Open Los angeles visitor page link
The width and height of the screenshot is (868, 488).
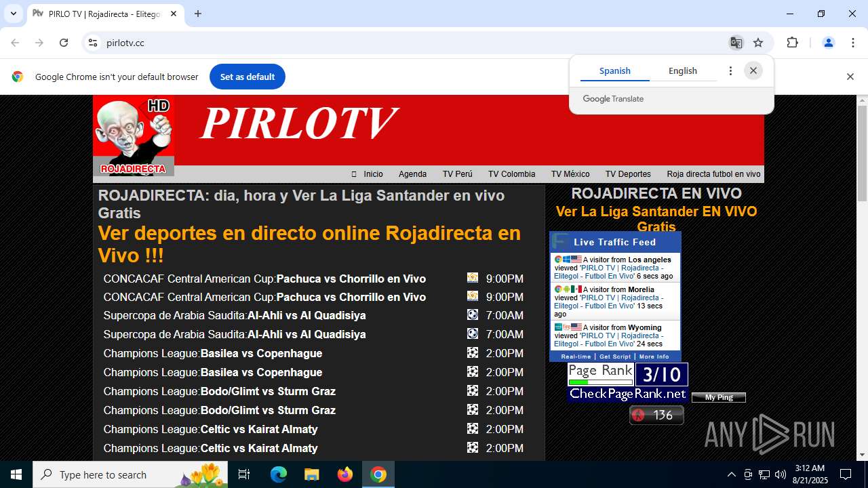click(608, 272)
